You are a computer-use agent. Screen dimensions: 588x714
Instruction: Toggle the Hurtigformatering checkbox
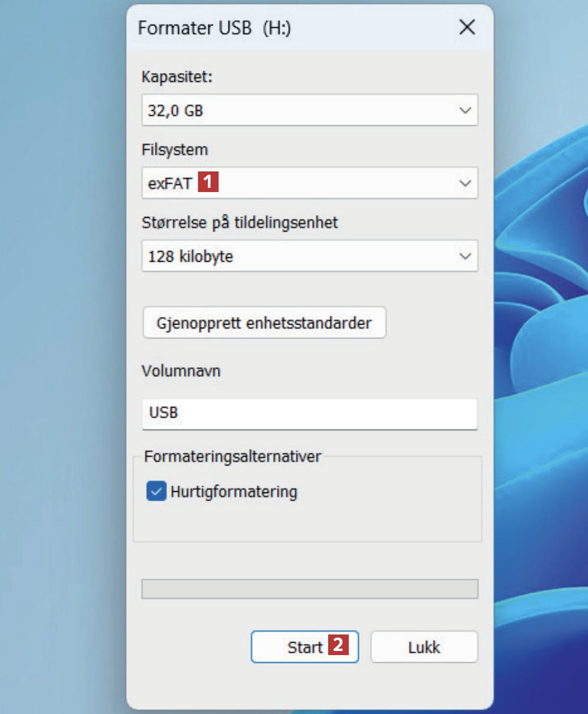[x=156, y=492]
